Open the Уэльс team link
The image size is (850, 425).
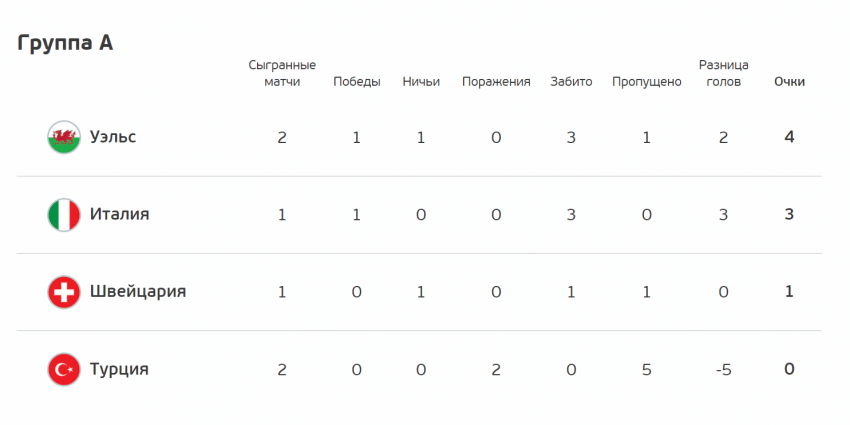point(113,137)
